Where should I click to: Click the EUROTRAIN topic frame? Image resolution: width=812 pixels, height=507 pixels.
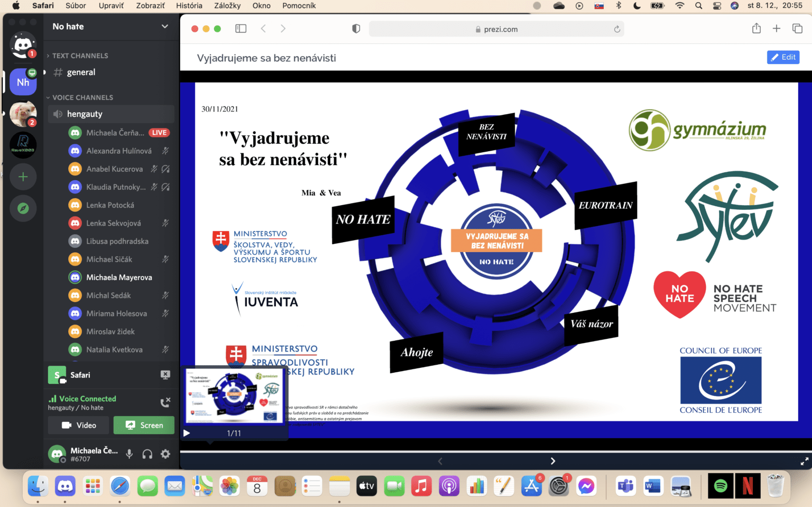[605, 205]
